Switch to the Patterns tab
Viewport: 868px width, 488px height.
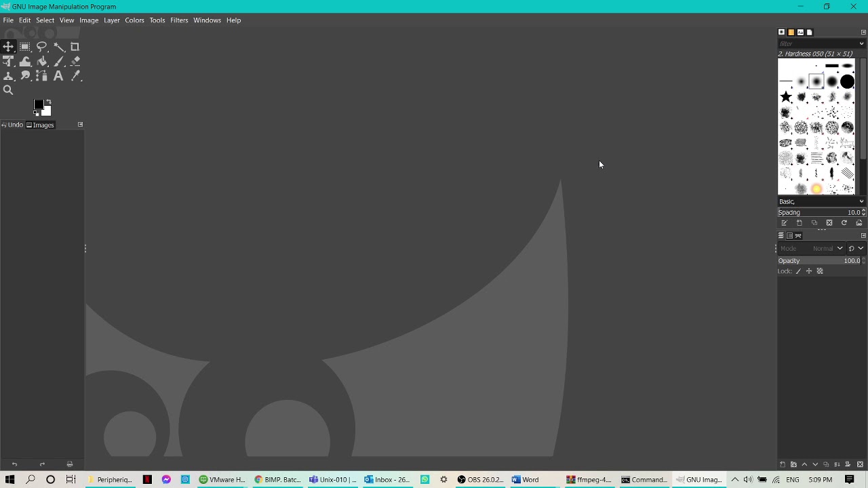coord(791,32)
